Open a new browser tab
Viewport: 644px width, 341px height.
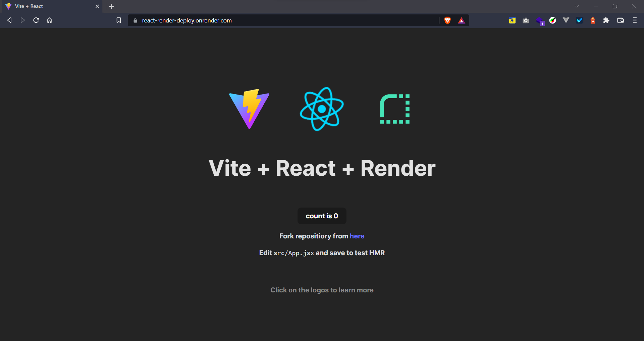[x=111, y=6]
